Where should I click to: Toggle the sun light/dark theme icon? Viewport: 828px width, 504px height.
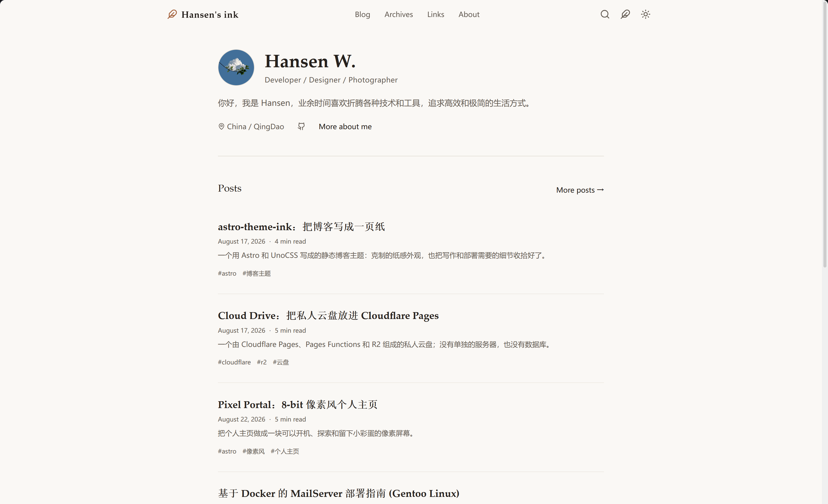coord(646,14)
